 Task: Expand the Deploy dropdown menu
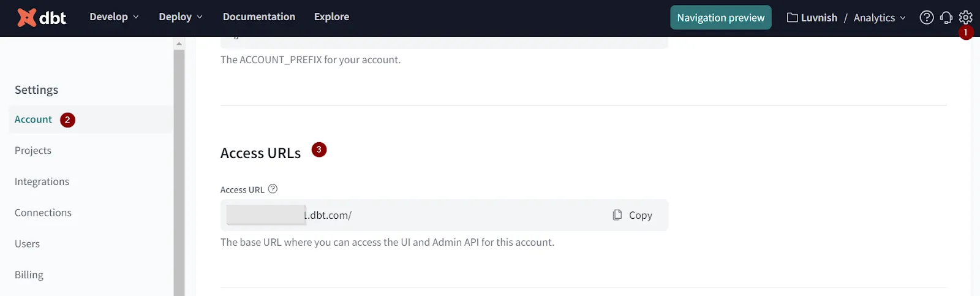[181, 17]
